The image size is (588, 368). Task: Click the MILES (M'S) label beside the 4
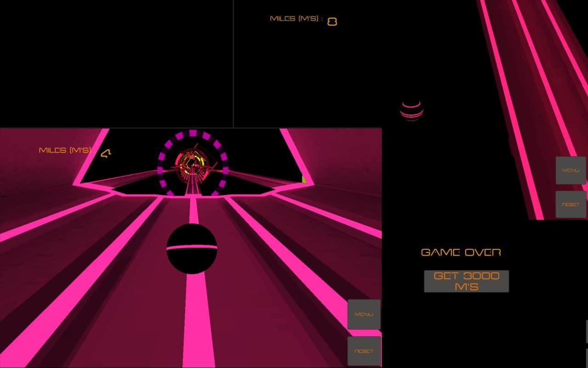tap(67, 150)
